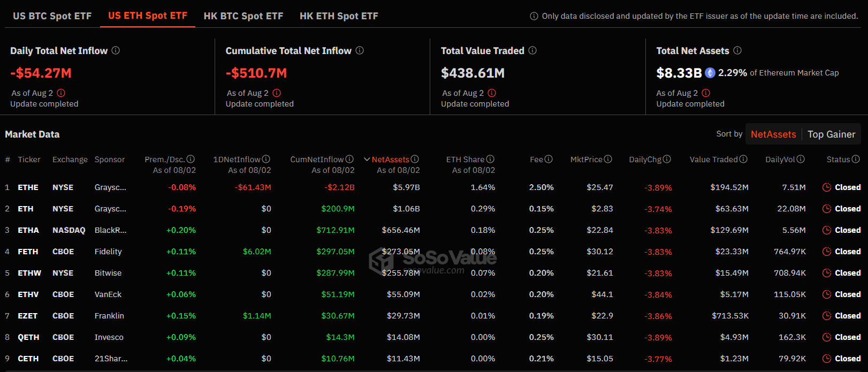Switch sorting to Top Gainer

(x=831, y=134)
